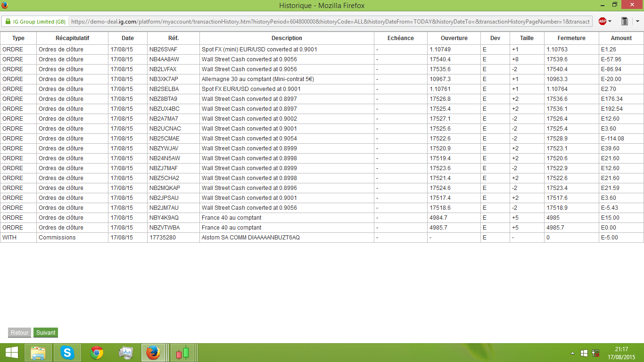644x362 pixels.
Task: Click amount E-114.08
Action: (x=612, y=139)
